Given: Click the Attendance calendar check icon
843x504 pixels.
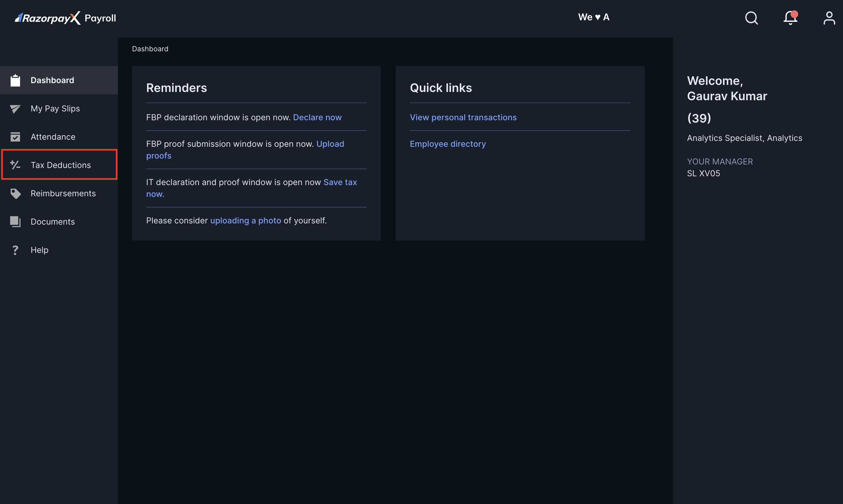Looking at the screenshot, I should point(15,137).
